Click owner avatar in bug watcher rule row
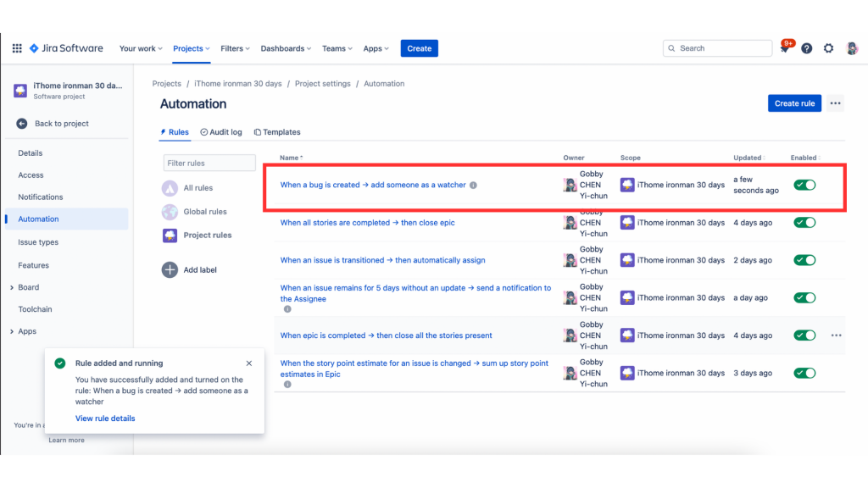This screenshot has width=868, height=488. coord(570,185)
